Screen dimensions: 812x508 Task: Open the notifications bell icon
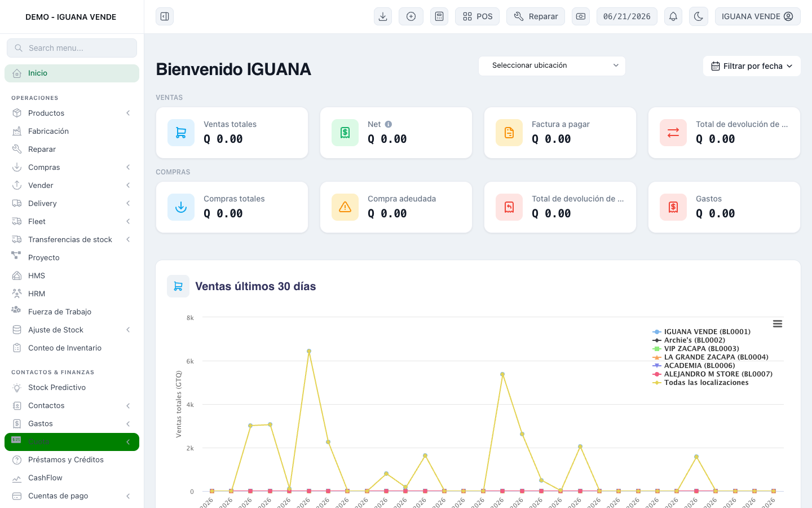pos(673,16)
